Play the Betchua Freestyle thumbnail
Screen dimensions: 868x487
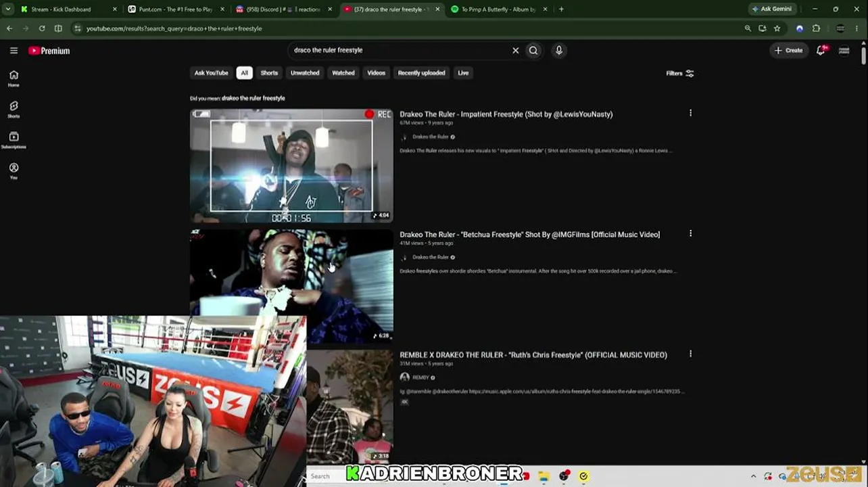point(291,286)
